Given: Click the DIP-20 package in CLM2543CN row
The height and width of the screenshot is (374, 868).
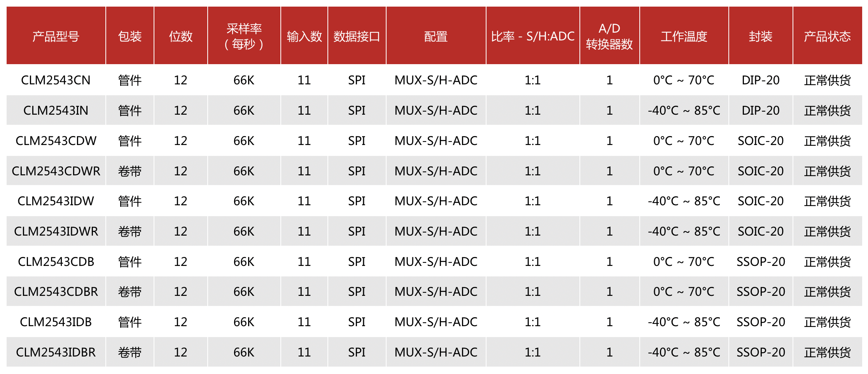Looking at the screenshot, I should point(760,80).
